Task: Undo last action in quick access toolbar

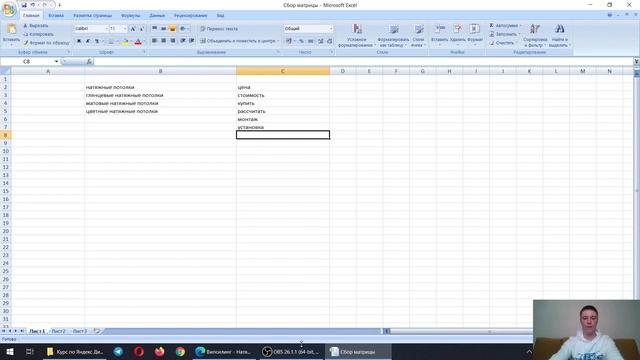Action: pyautogui.click(x=33, y=5)
